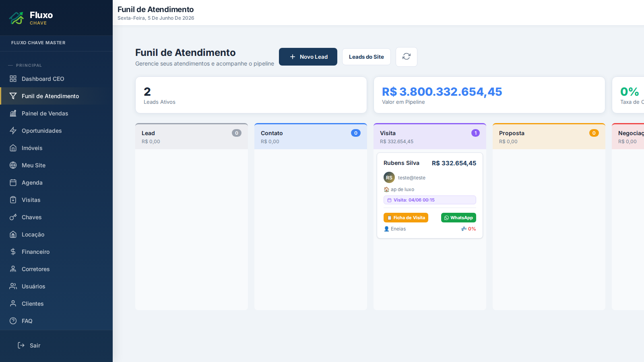Refresh the funnel with the reload icon
Screen dimensions: 644x362
tap(407, 57)
